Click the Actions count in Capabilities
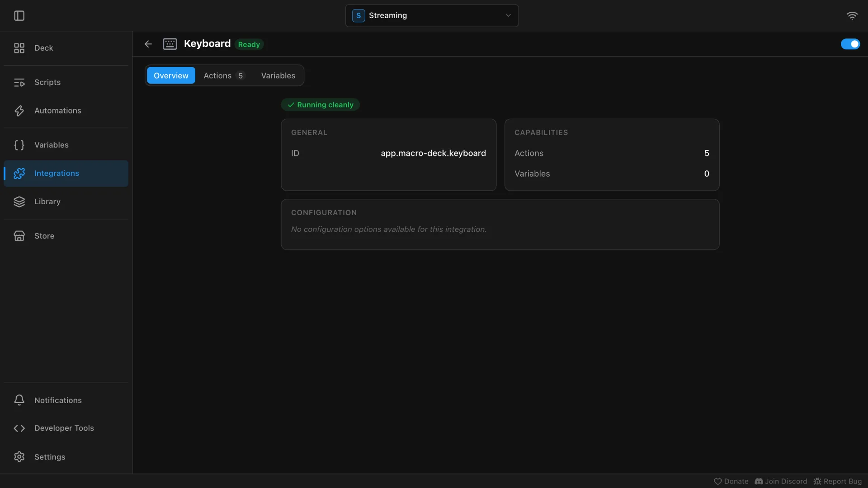 [707, 153]
